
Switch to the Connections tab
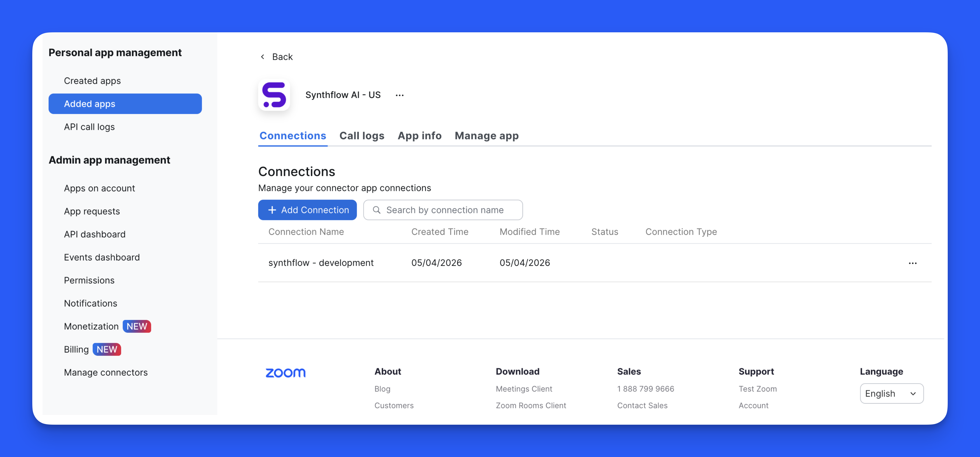pyautogui.click(x=293, y=135)
